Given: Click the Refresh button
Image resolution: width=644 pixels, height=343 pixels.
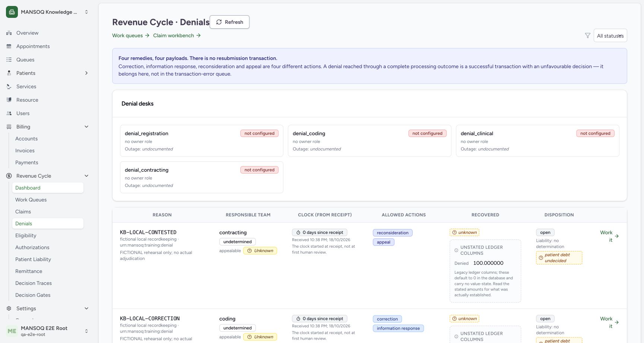Looking at the screenshot, I should pyautogui.click(x=230, y=22).
